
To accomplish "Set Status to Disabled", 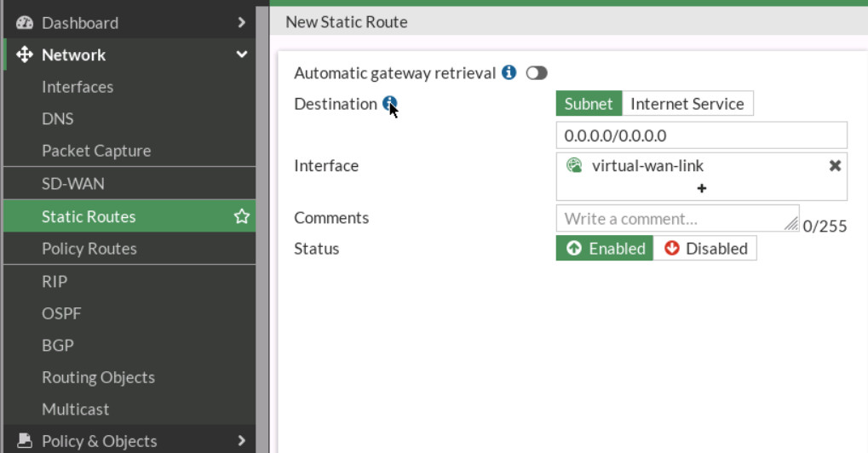I will (705, 249).
